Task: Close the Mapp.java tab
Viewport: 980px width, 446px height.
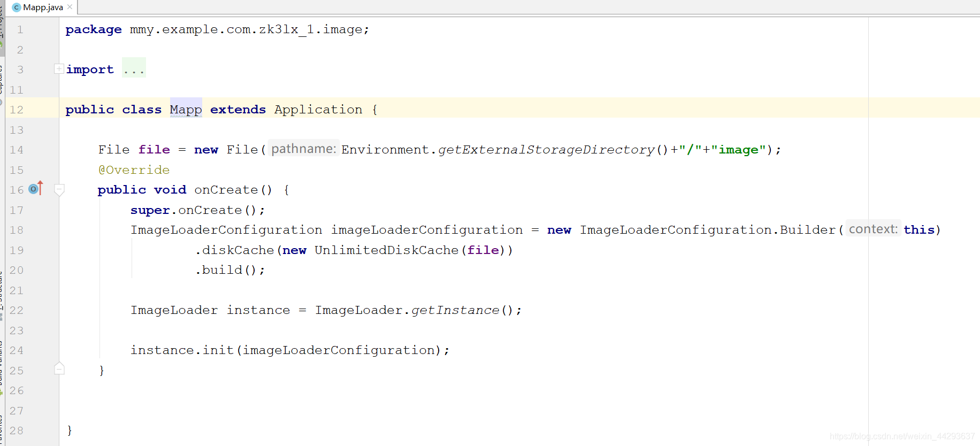Action: tap(70, 7)
